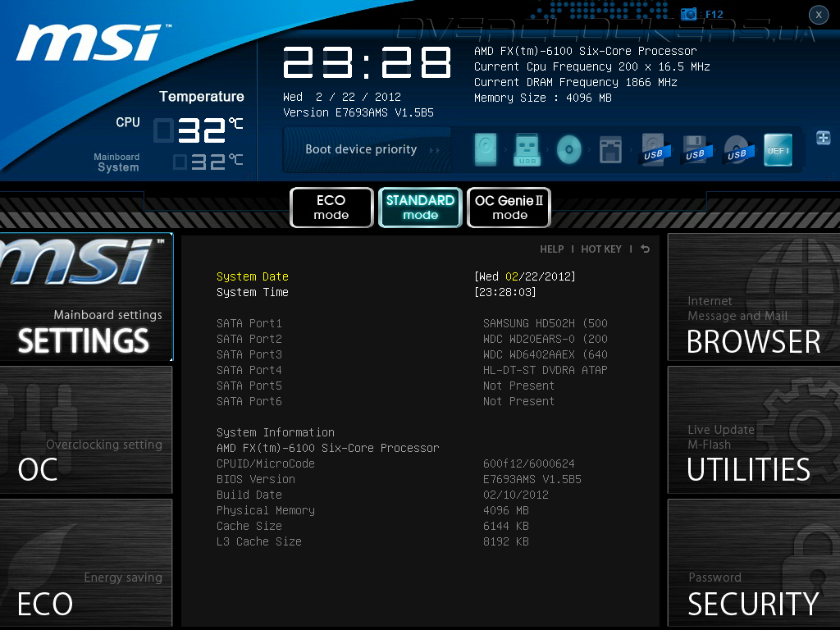Click the optical disc boot device icon
Image resolution: width=840 pixels, height=630 pixels.
click(569, 149)
